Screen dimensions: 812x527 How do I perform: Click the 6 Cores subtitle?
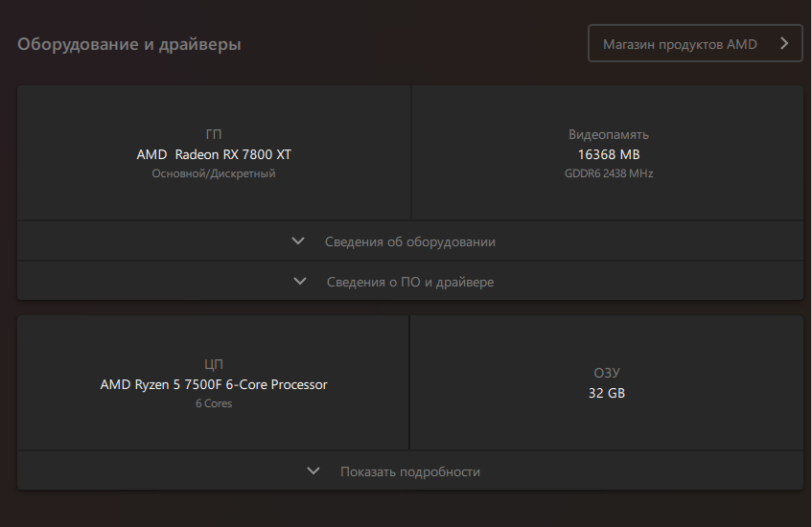tap(214, 403)
